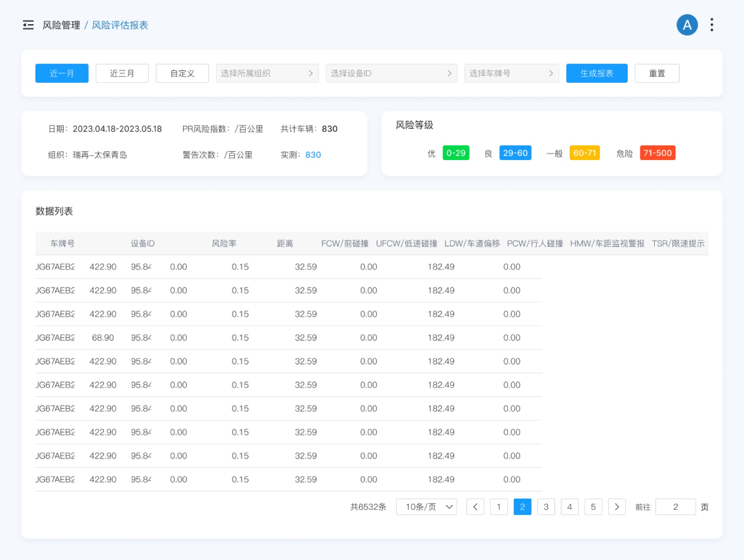Click the PCW/行人碰撞 column header

click(x=535, y=244)
